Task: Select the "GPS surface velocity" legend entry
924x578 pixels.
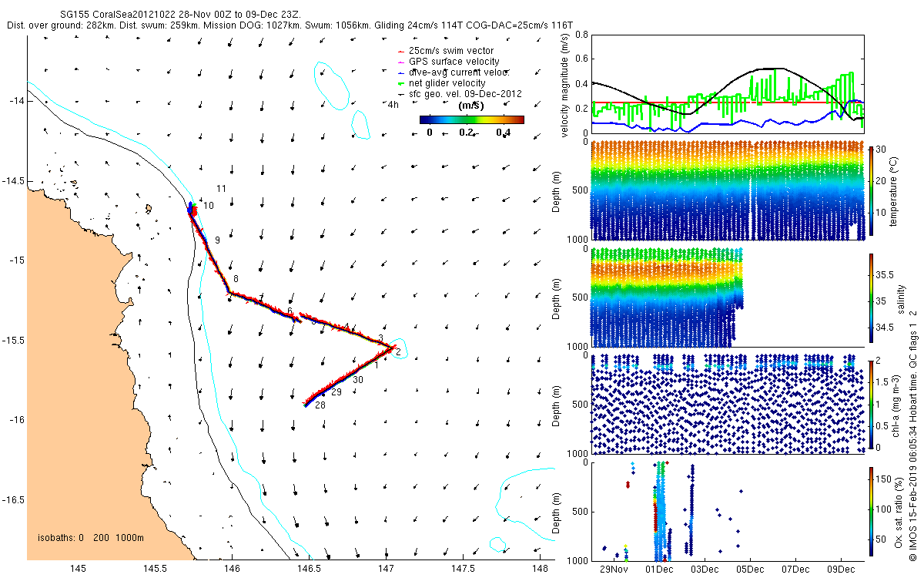Action: pyautogui.click(x=447, y=62)
